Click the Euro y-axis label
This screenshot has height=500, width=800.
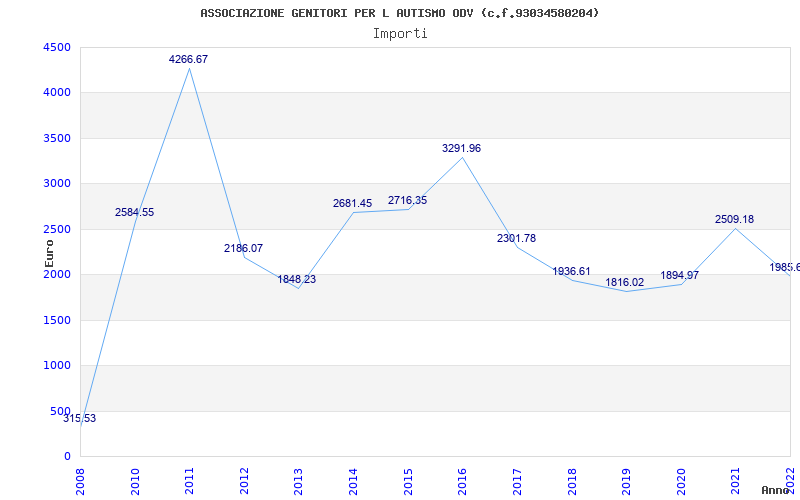tap(49, 253)
